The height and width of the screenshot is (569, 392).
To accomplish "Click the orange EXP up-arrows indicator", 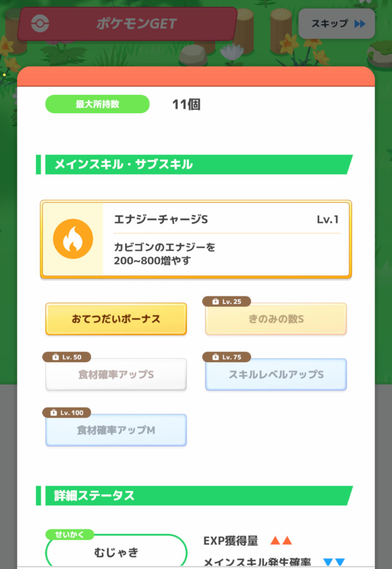I will pos(280,541).
